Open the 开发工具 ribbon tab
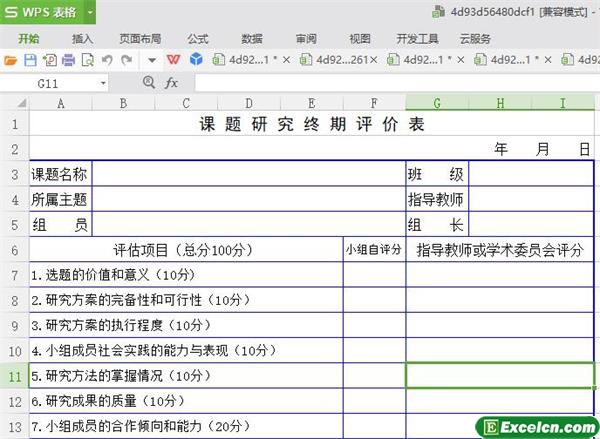 [x=417, y=39]
